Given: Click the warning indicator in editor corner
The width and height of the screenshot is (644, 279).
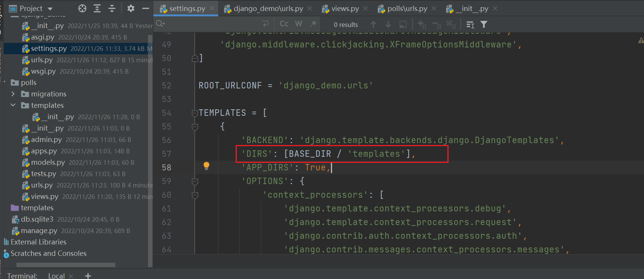Looking at the screenshot, I should point(641,40).
